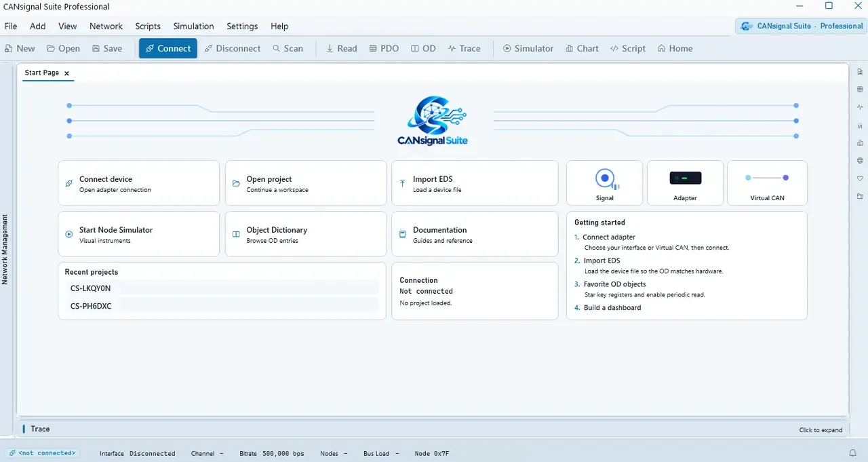
Task: Close the Start Page tab
Action: [66, 73]
